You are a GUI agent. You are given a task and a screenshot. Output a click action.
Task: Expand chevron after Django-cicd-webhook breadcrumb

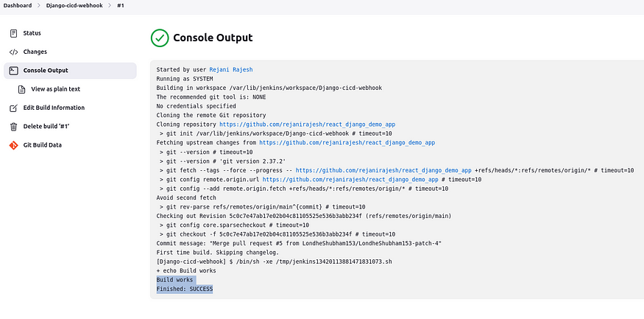click(110, 6)
